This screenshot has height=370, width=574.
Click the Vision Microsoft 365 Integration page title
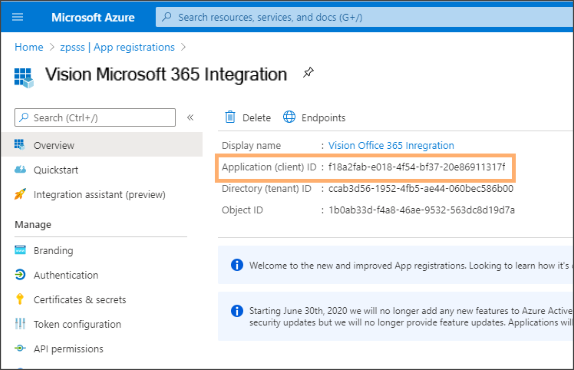click(166, 75)
